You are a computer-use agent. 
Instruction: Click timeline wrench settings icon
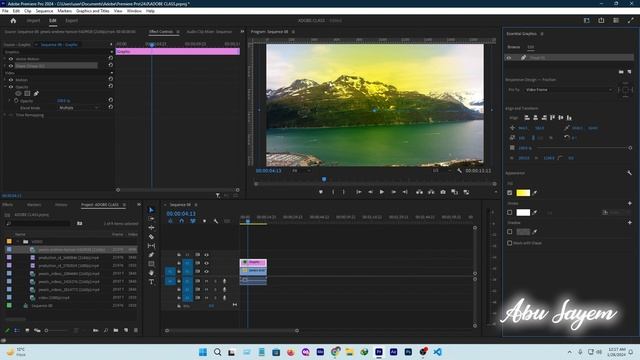tap(216, 221)
